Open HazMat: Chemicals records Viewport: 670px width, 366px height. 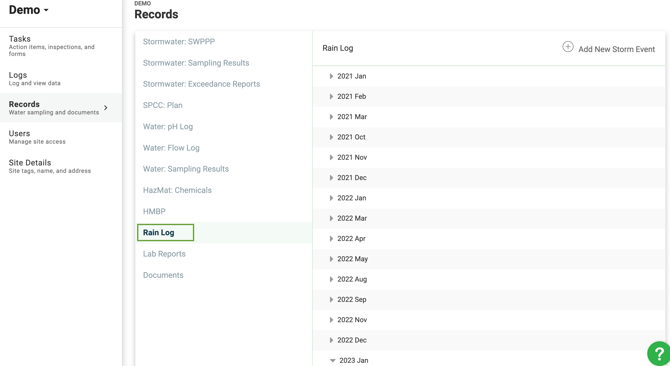(177, 190)
